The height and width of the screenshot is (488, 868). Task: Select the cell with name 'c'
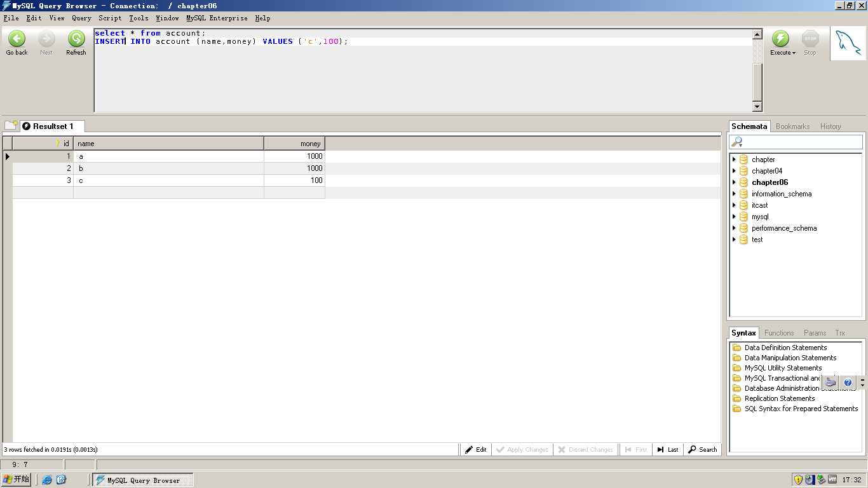168,180
